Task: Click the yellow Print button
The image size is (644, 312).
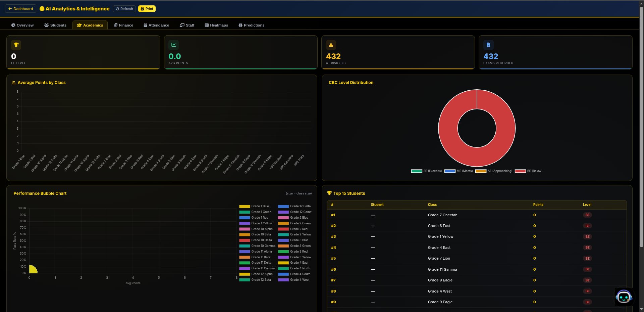Action: pos(147,9)
